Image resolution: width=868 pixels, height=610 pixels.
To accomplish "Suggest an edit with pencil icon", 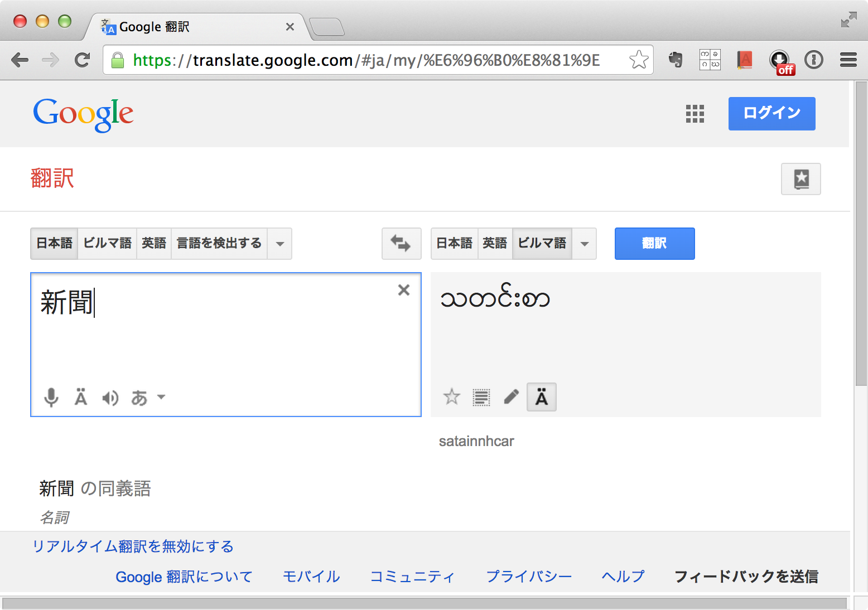I will [512, 396].
